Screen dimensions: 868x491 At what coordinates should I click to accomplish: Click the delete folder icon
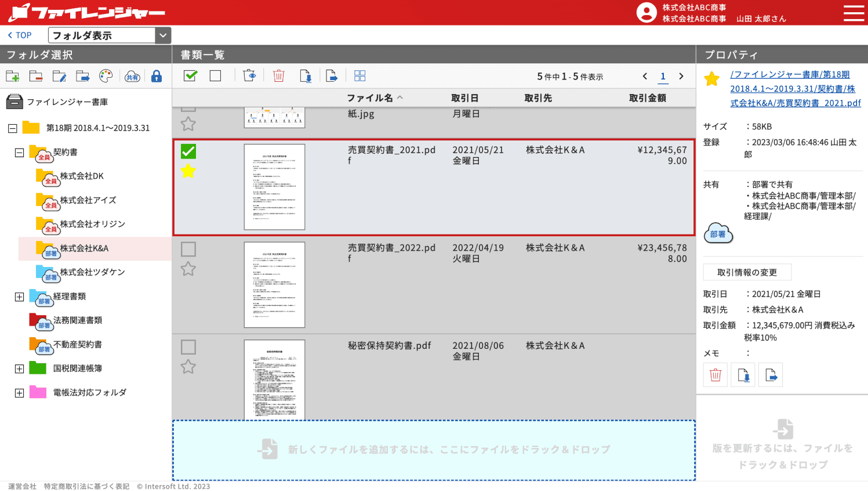tap(36, 76)
